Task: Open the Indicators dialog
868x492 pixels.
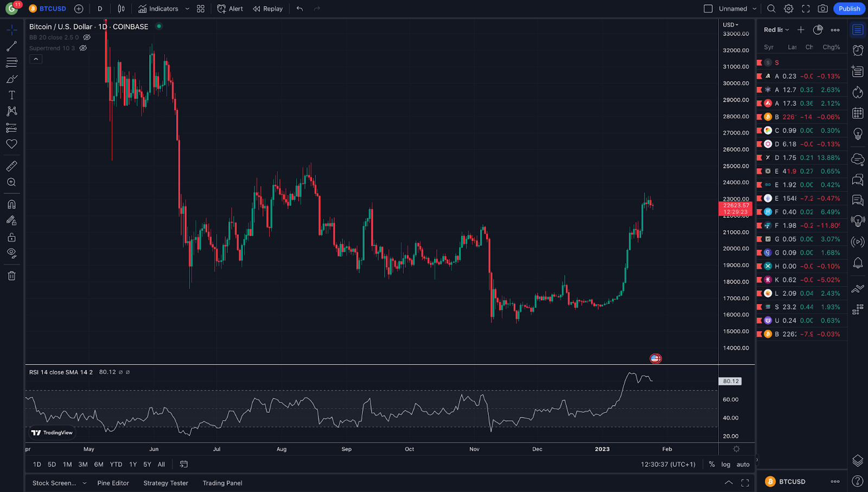Action: point(158,9)
